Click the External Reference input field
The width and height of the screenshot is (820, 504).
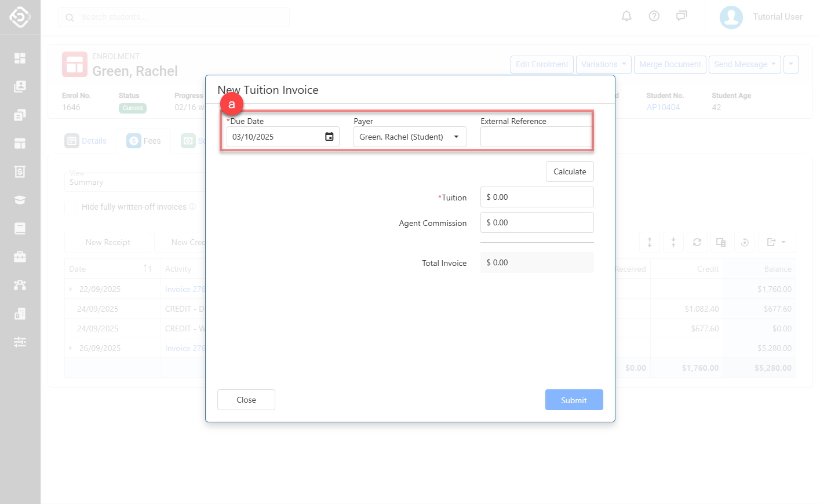[535, 137]
